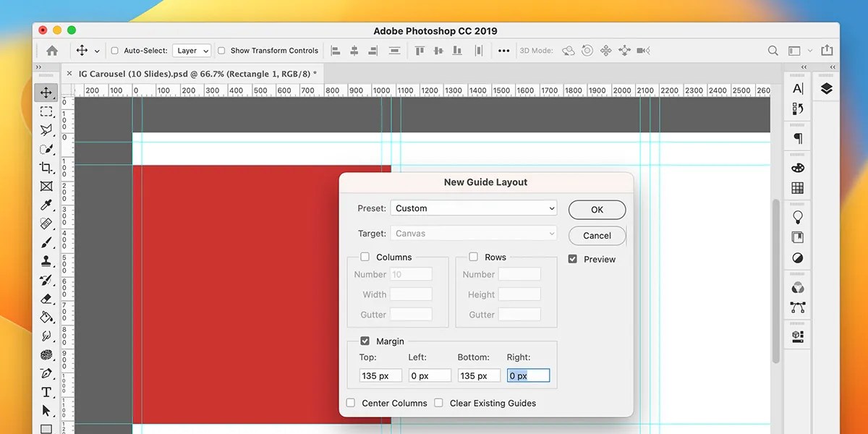This screenshot has height=434, width=868.
Task: Open the 3D Mode section in options bar
Action: (x=537, y=51)
